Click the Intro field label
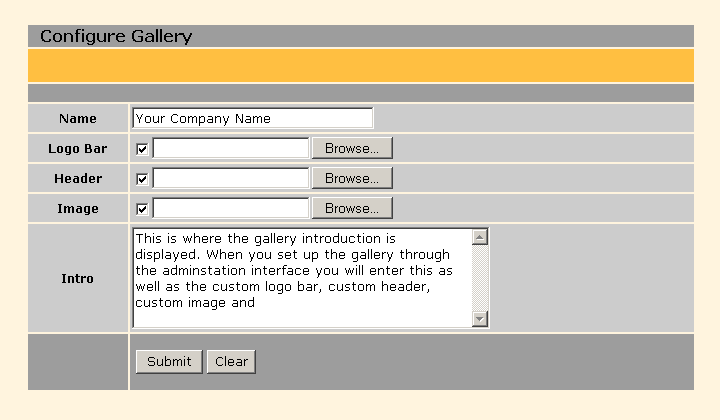 click(78, 279)
